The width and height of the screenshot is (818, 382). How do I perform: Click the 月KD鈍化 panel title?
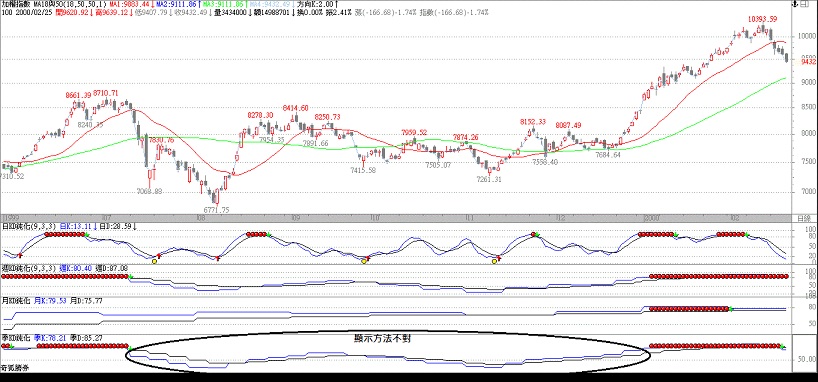16,301
